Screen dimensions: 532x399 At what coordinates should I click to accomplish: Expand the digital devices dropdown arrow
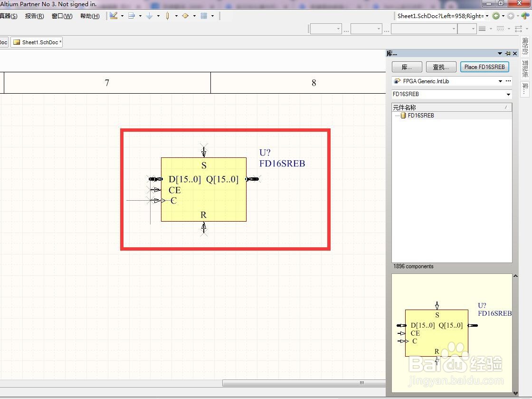(176, 16)
